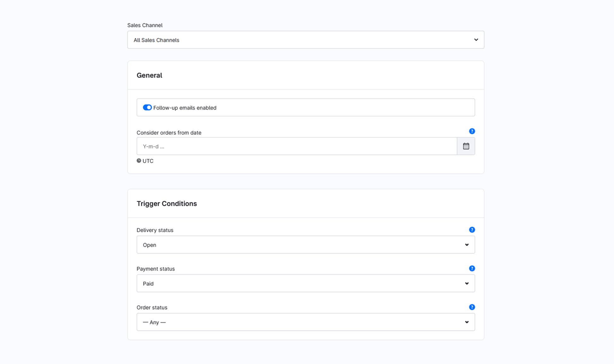Open the Delivery status dropdown
Image resolution: width=614 pixels, height=364 pixels.
pos(306,245)
